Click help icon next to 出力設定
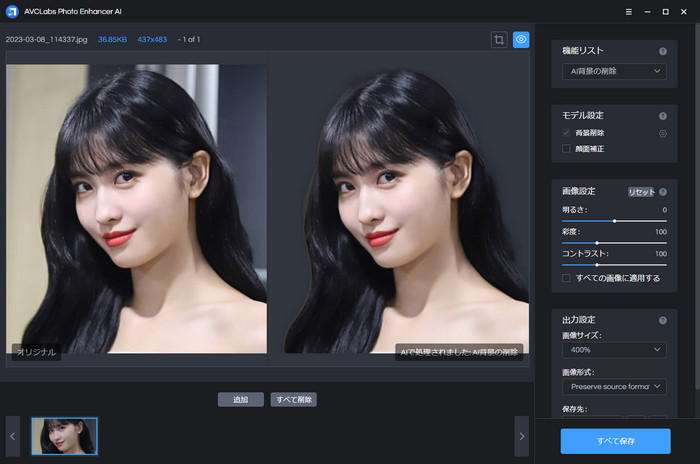Screen dimensions: 700x464 [x=662, y=320]
